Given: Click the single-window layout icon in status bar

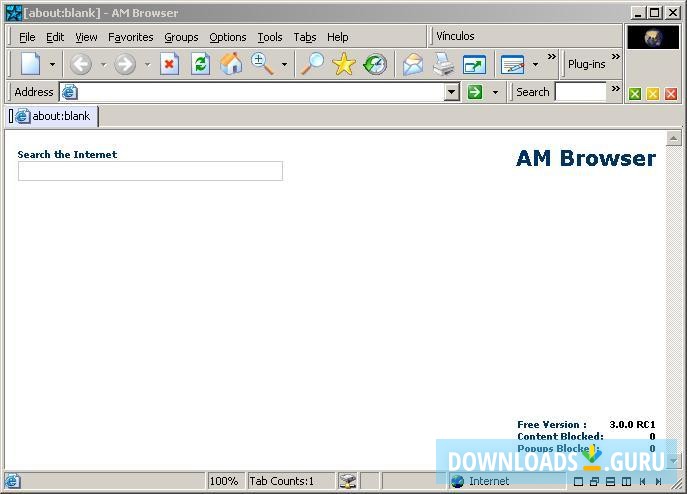Looking at the screenshot, I should [x=578, y=482].
